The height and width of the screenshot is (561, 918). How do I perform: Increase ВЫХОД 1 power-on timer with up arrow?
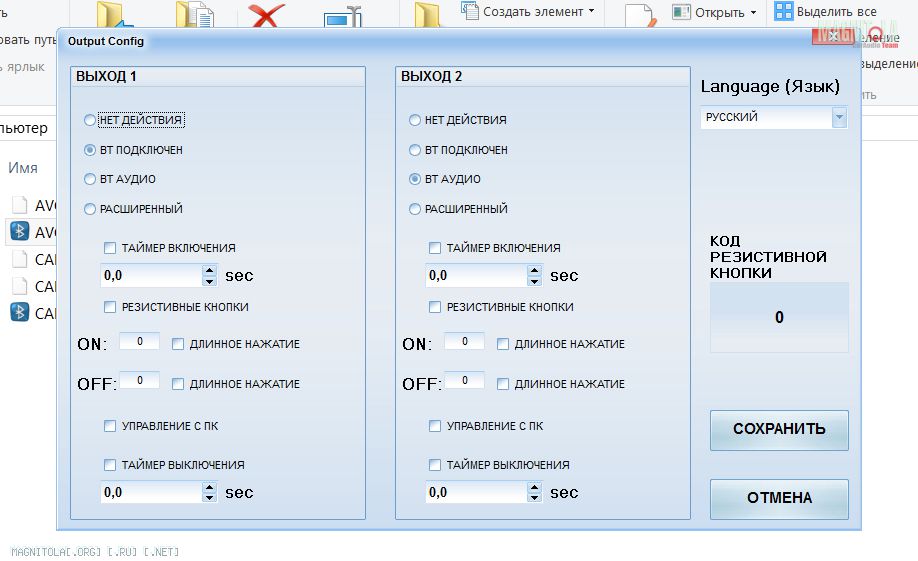click(209, 270)
